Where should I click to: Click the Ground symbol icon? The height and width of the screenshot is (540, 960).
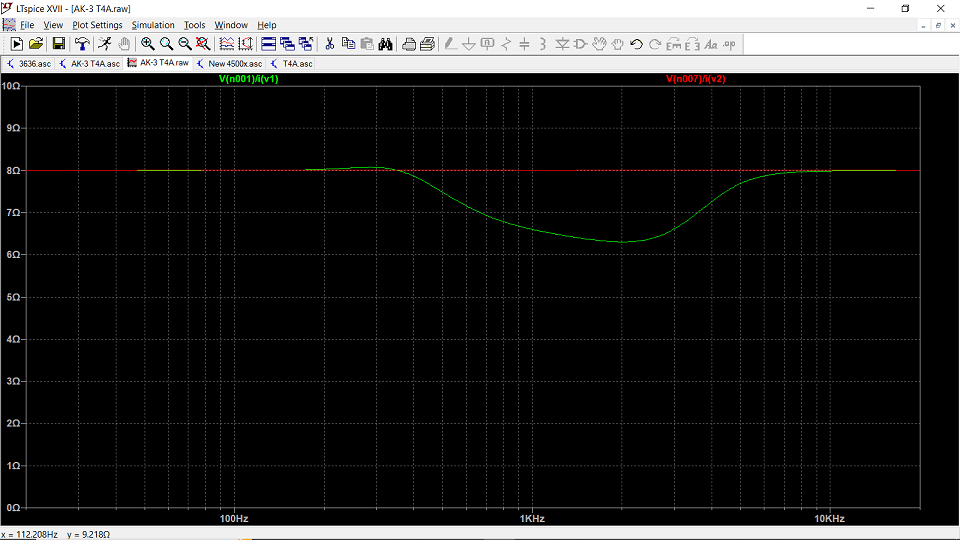pos(468,44)
